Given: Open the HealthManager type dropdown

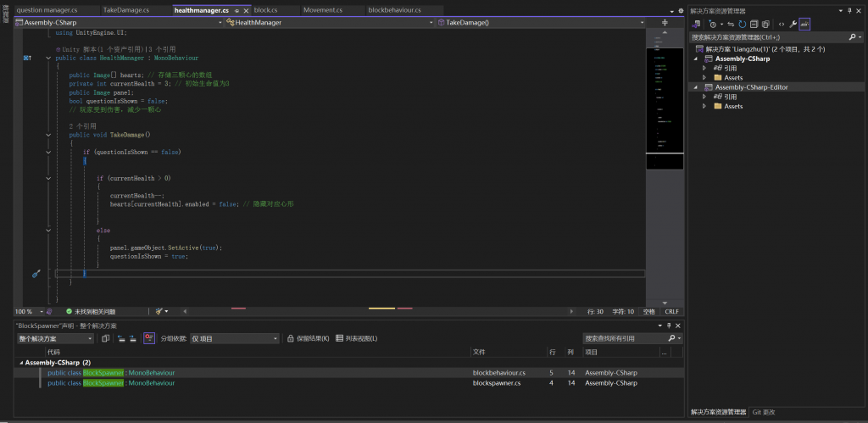Looking at the screenshot, I should click(328, 23).
